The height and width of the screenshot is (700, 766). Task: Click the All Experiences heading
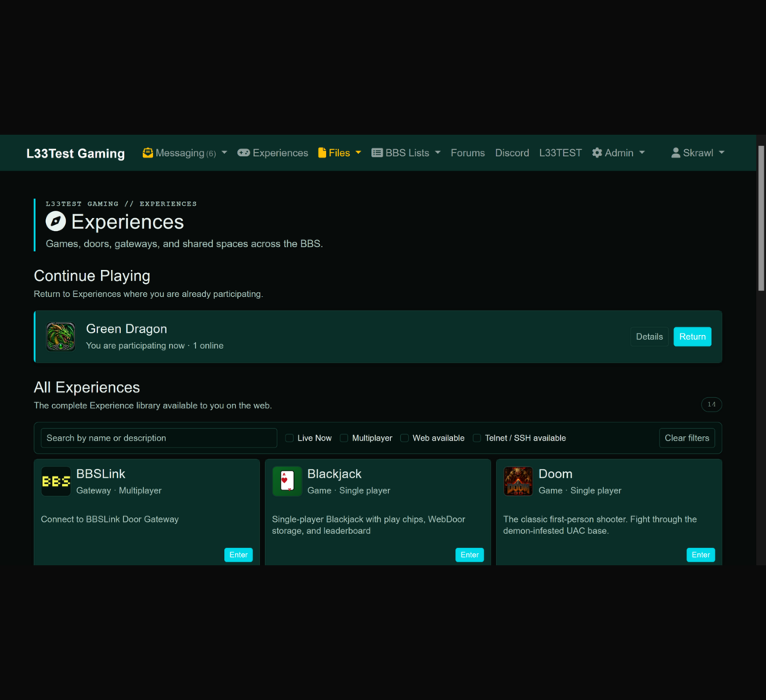click(x=86, y=387)
